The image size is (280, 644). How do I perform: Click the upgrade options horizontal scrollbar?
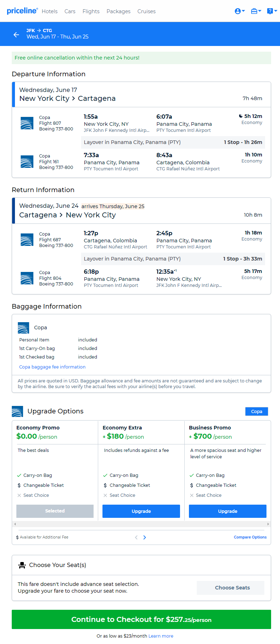pos(142,524)
